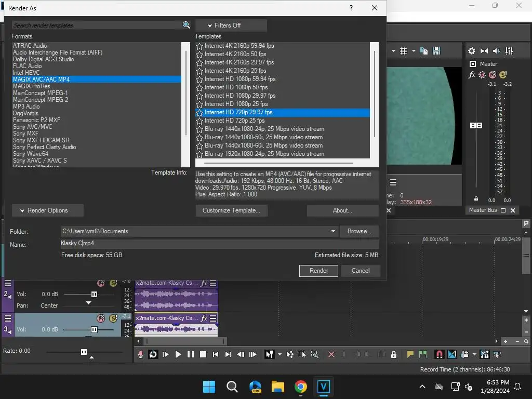
Task: Select MP3 Audio format
Action: pyautogui.click(x=26, y=107)
